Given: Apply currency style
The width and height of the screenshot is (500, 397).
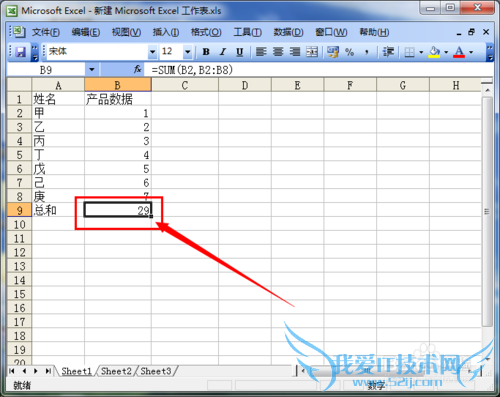Looking at the screenshot, I should tap(333, 52).
